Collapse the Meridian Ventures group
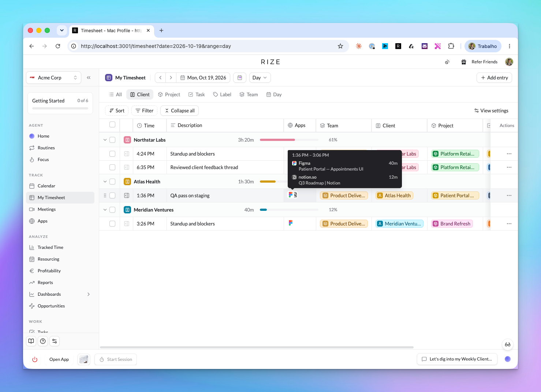 pos(105,210)
